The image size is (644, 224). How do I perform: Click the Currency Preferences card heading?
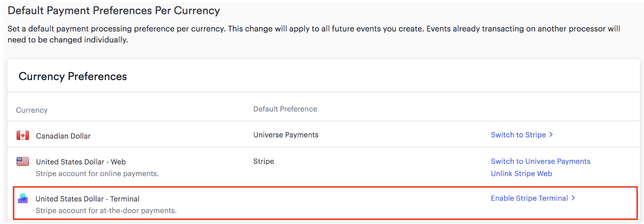(73, 77)
